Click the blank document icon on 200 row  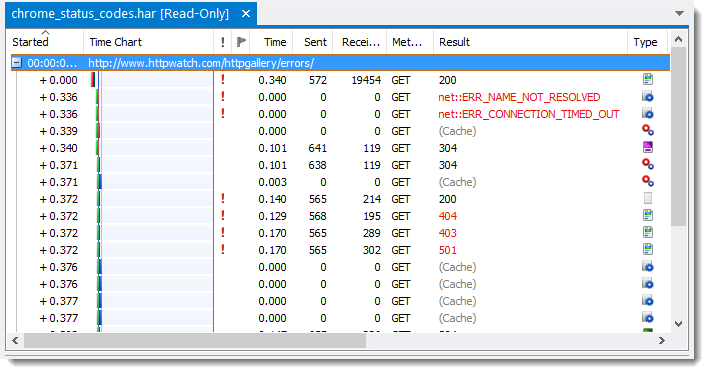click(x=648, y=199)
